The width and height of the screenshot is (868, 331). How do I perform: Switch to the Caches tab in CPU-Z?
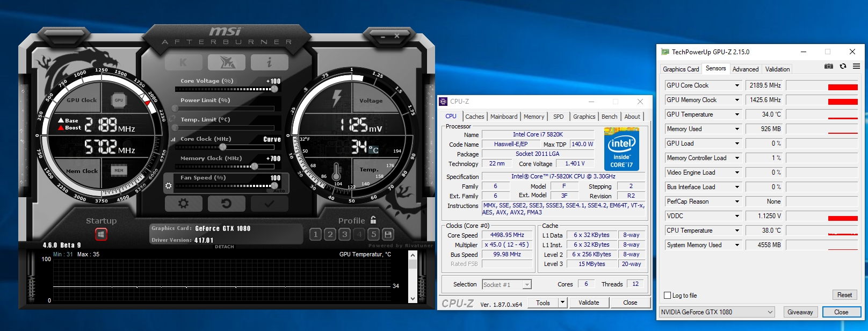coord(475,117)
